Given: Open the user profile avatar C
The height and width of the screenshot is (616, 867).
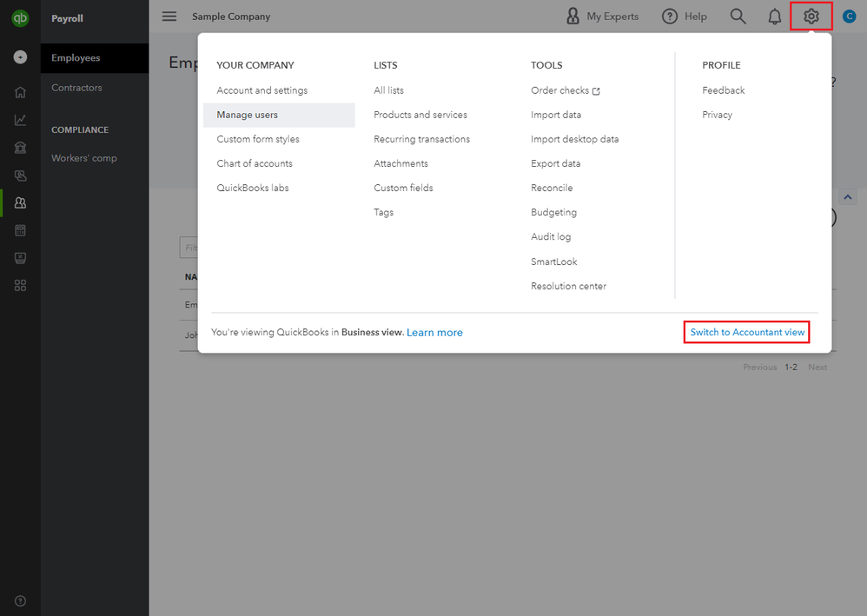Looking at the screenshot, I should pos(850,17).
